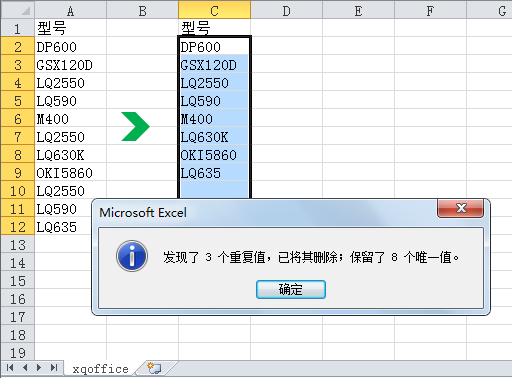
Task: Select row 10 header
Action: point(18,190)
